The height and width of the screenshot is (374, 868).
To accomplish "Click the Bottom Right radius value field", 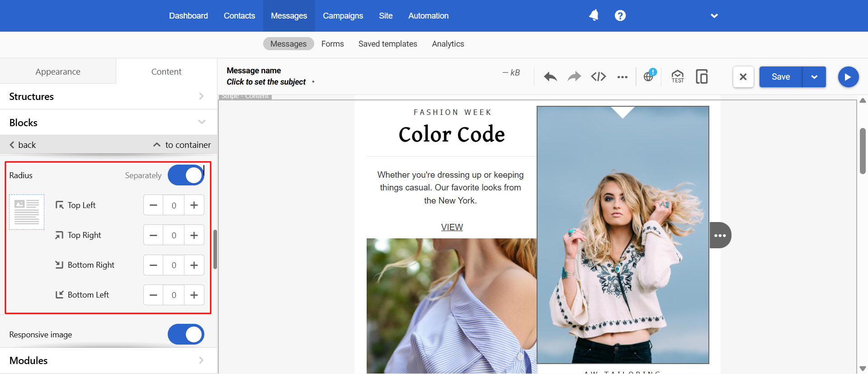I will click(x=174, y=265).
